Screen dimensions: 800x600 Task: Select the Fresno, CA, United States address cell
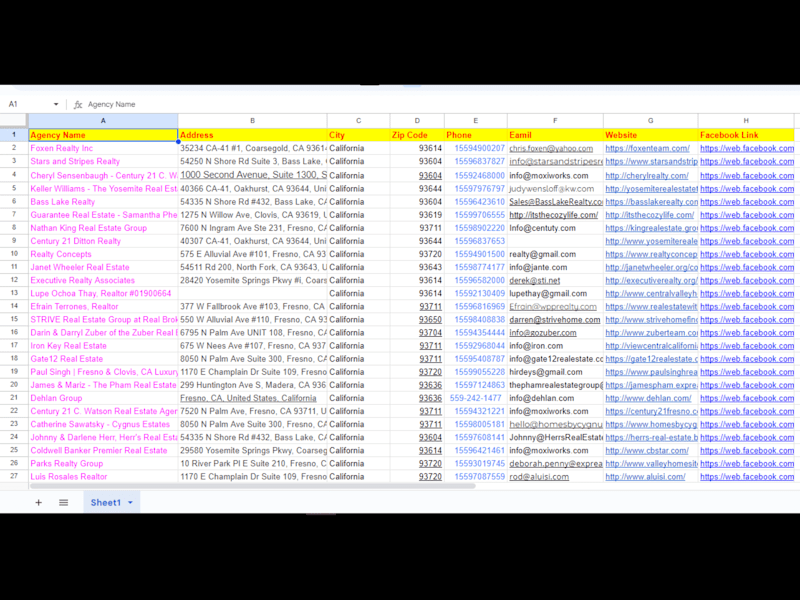pyautogui.click(x=253, y=398)
